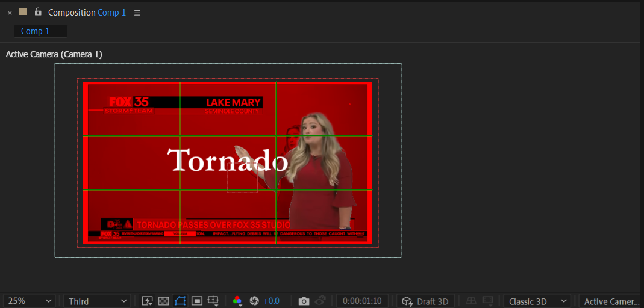
Task: Toggle Fast Previews icon
Action: 147,301
